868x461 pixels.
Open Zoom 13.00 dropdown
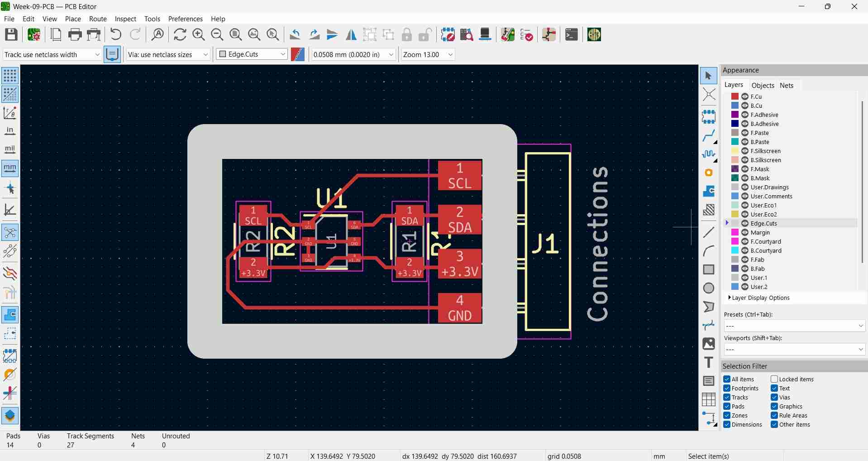(x=428, y=54)
